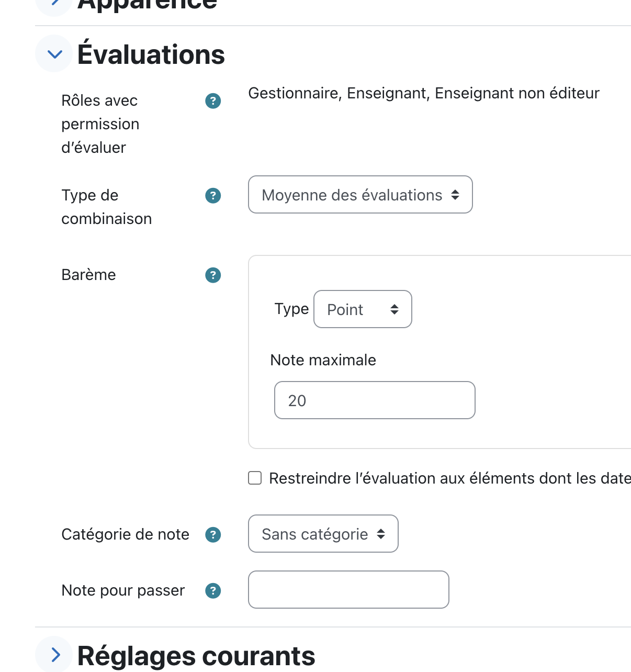Show help for Barème setting
The image size is (631, 672).
(213, 275)
